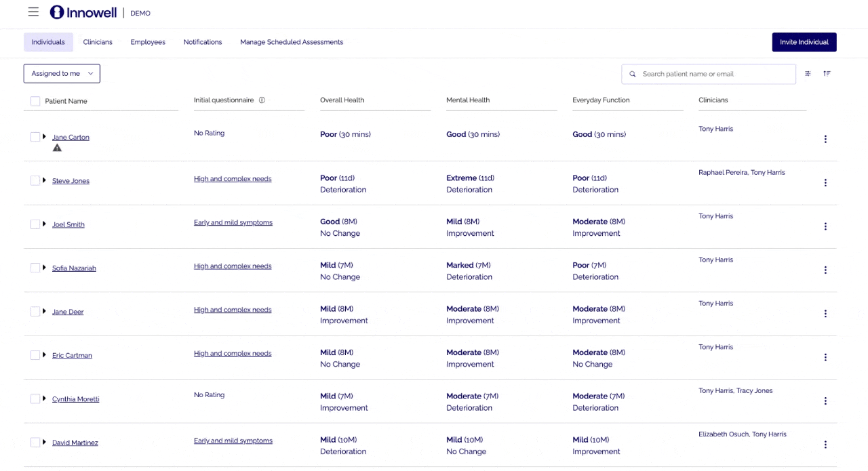Click the sort order icon

827,74
